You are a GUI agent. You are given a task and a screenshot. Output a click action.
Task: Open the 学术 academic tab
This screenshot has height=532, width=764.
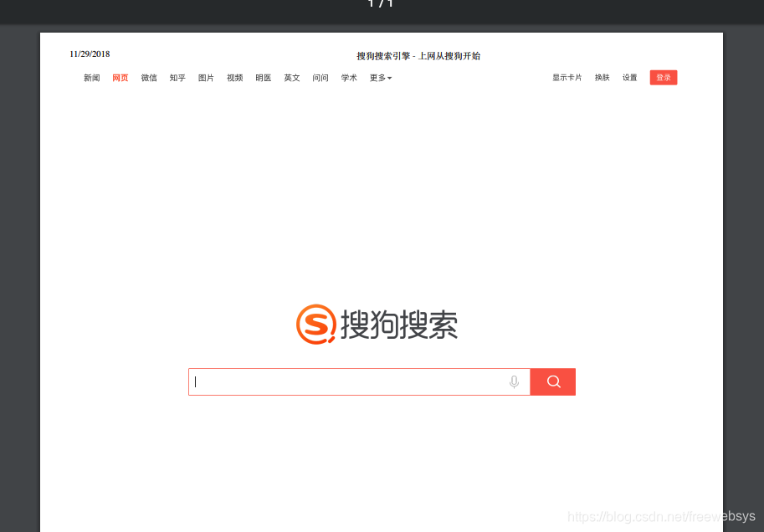[x=349, y=78]
